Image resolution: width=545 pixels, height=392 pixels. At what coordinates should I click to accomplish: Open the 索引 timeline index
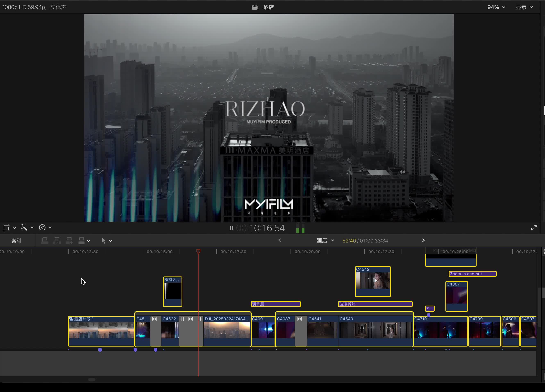click(x=16, y=241)
